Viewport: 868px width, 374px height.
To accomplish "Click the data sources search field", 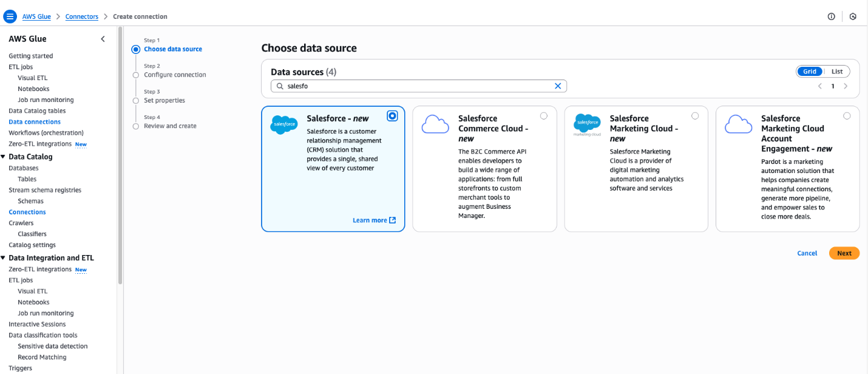I will (419, 86).
